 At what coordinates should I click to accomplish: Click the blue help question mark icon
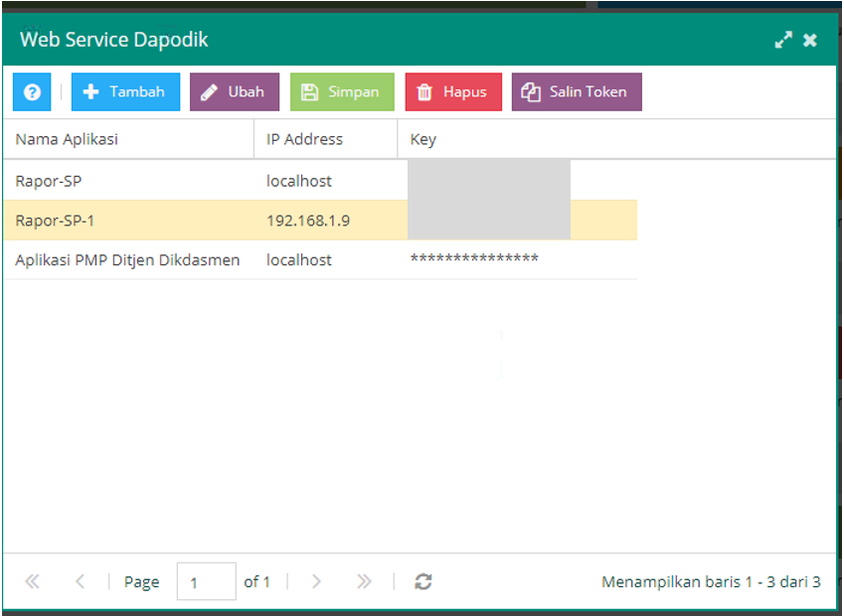[x=32, y=92]
